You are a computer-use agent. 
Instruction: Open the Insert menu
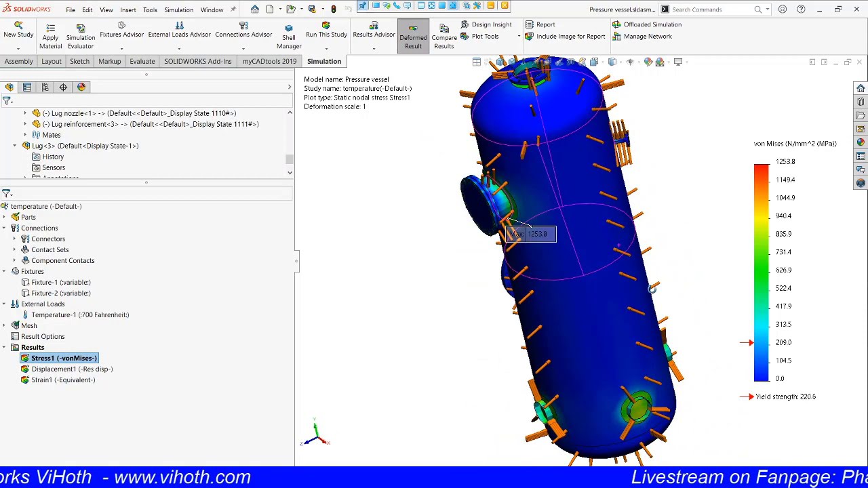pos(128,9)
